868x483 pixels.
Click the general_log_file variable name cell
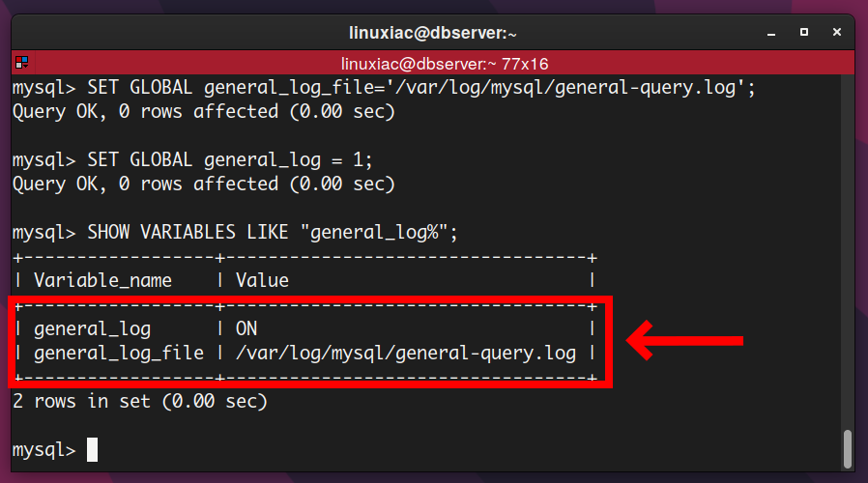[x=119, y=353]
